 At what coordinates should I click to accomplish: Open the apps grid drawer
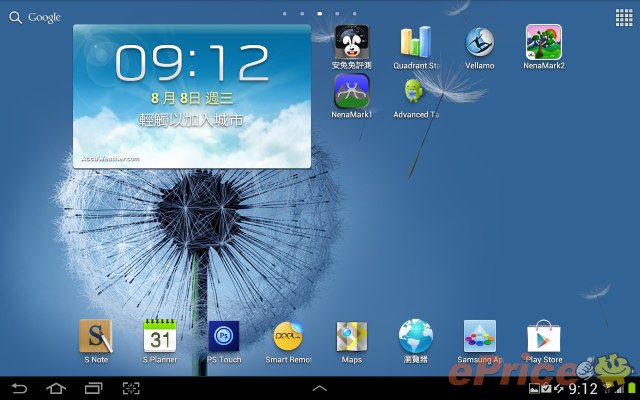click(x=623, y=17)
